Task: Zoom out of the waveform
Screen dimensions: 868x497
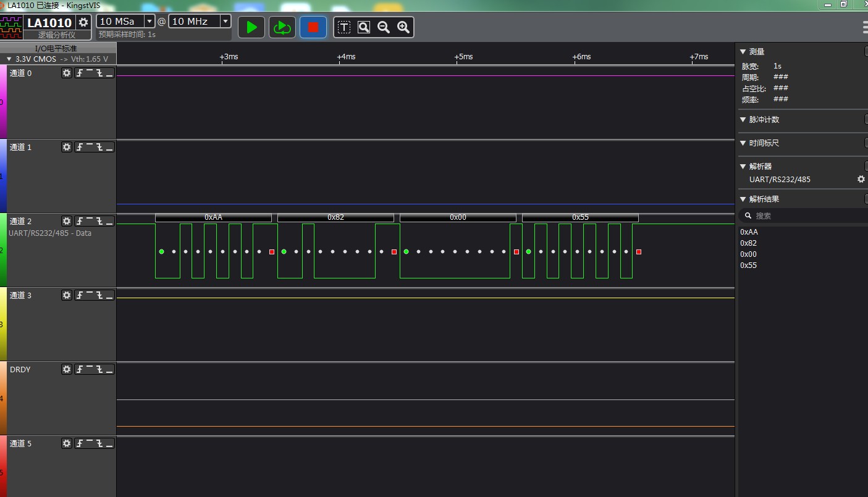Action: [x=384, y=27]
